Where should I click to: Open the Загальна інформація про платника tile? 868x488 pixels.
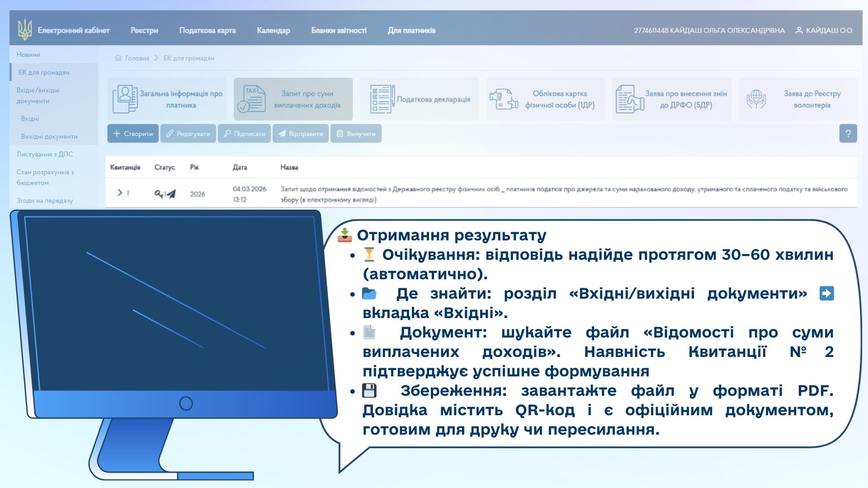167,99
